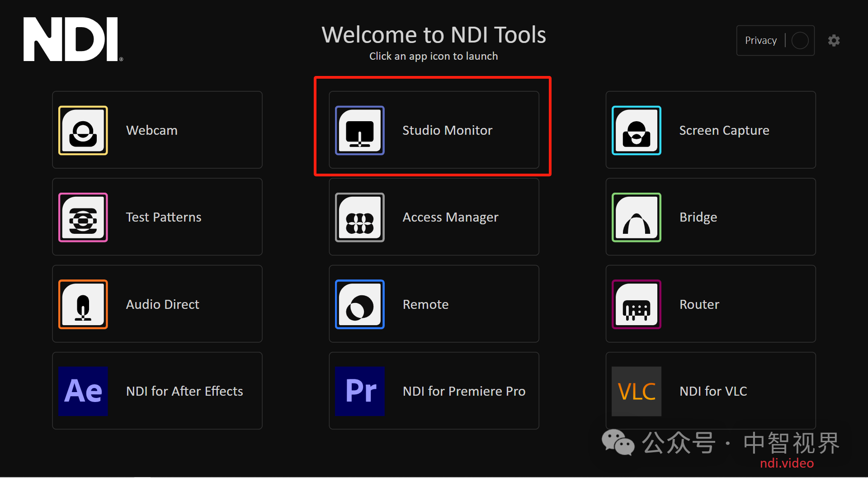Launch the Router app
The image size is (868, 478).
(x=710, y=304)
